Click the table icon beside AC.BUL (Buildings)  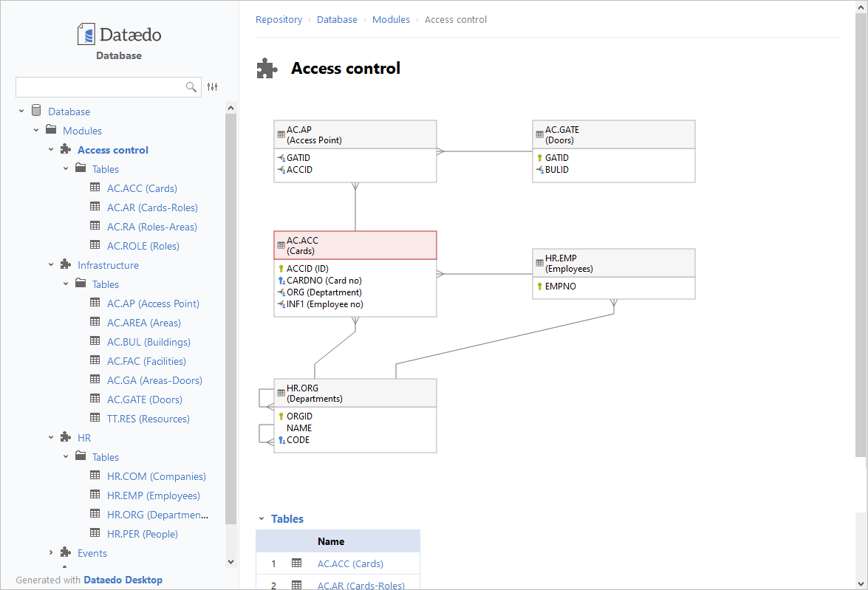95,342
